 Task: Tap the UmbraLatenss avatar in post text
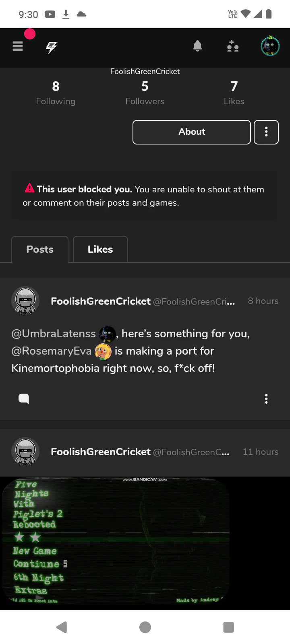[107, 334]
